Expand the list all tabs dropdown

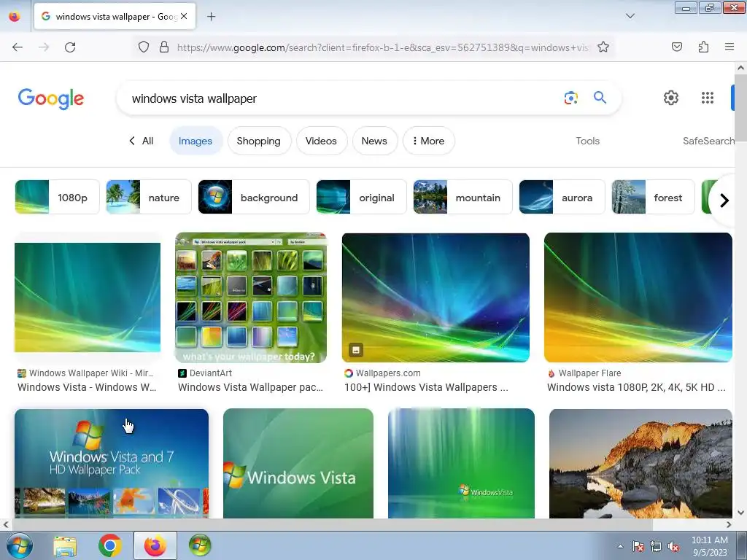point(630,16)
